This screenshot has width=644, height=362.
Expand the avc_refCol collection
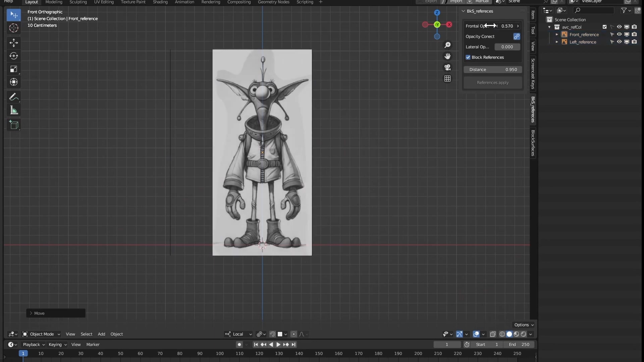pos(550,27)
